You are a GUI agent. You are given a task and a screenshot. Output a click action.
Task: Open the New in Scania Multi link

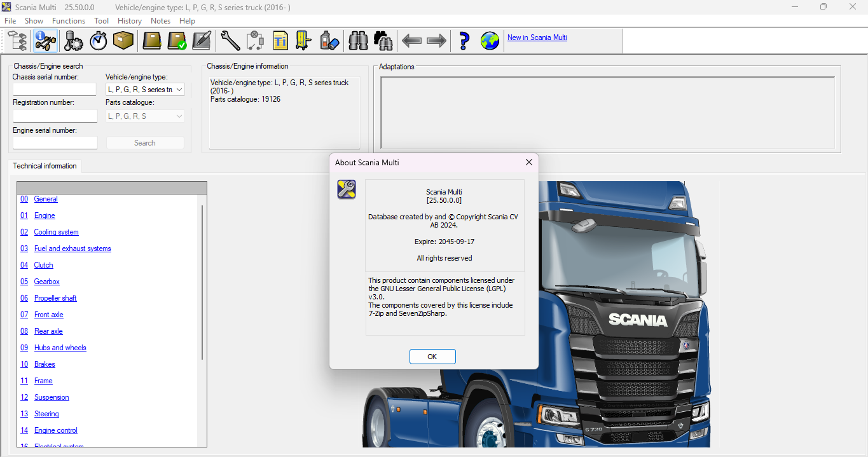tap(537, 38)
